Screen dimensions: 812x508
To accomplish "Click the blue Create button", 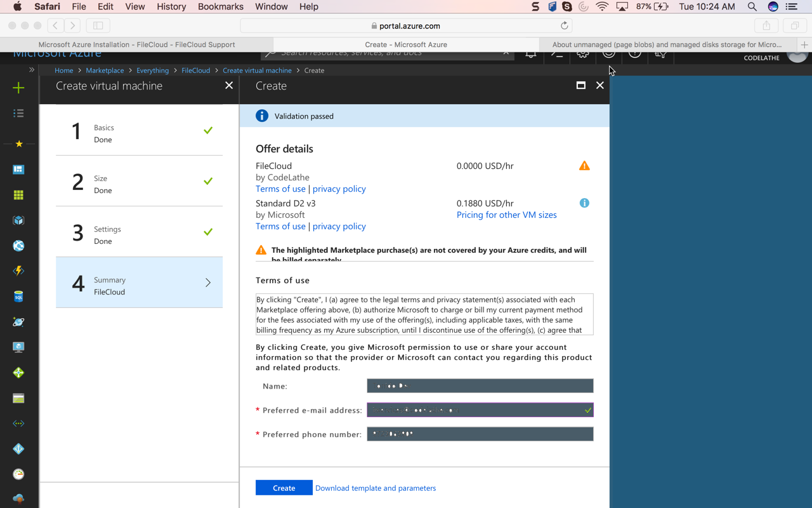I will click(x=284, y=488).
